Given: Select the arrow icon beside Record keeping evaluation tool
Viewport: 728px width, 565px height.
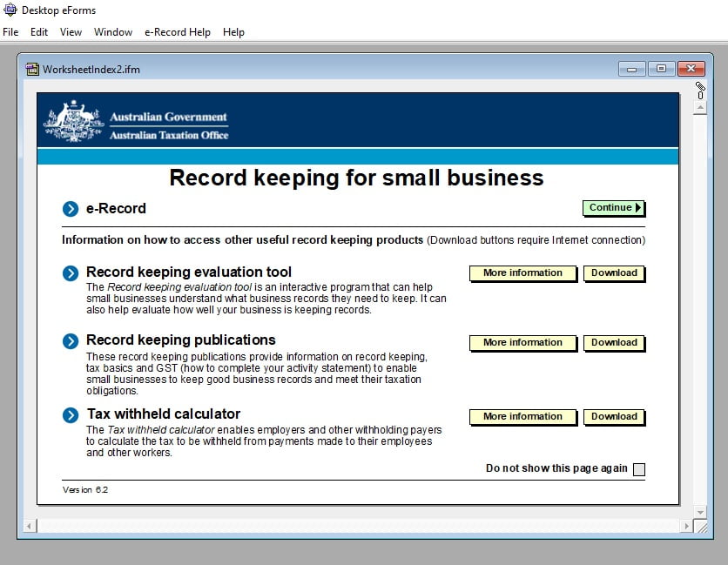Looking at the screenshot, I should point(71,272).
